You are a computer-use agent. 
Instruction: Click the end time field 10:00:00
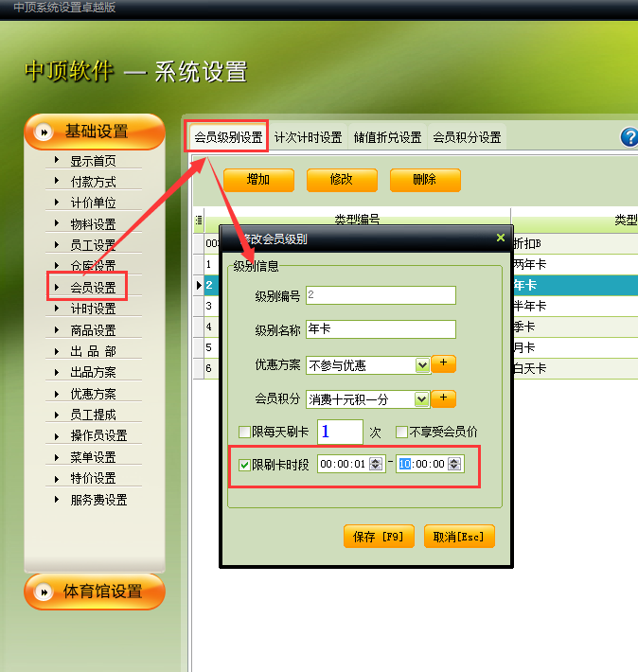pos(430,464)
